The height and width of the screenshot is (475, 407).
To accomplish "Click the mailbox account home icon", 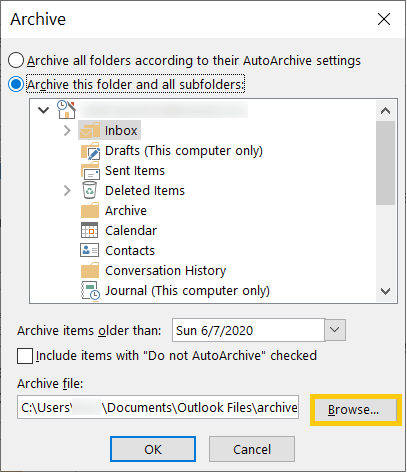I will [66, 109].
